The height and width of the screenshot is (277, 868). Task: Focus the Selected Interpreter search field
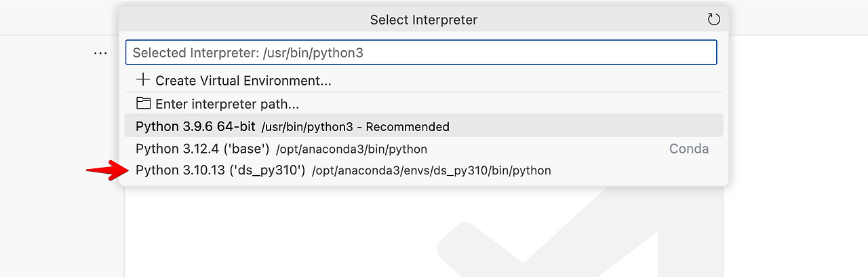(420, 52)
